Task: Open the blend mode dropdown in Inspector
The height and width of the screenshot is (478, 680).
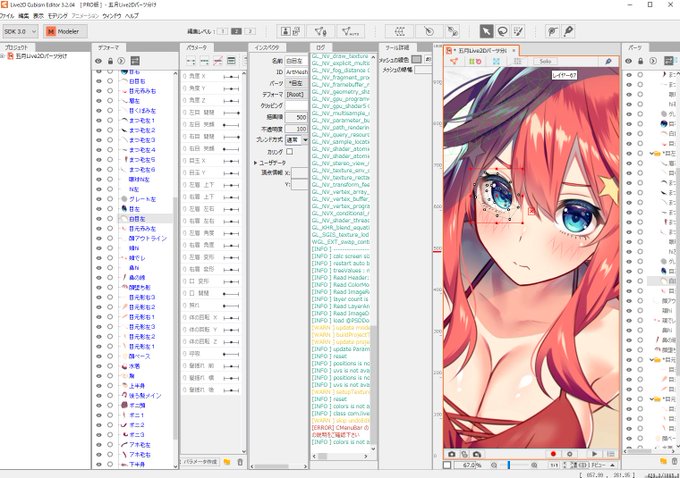Action: (297, 140)
